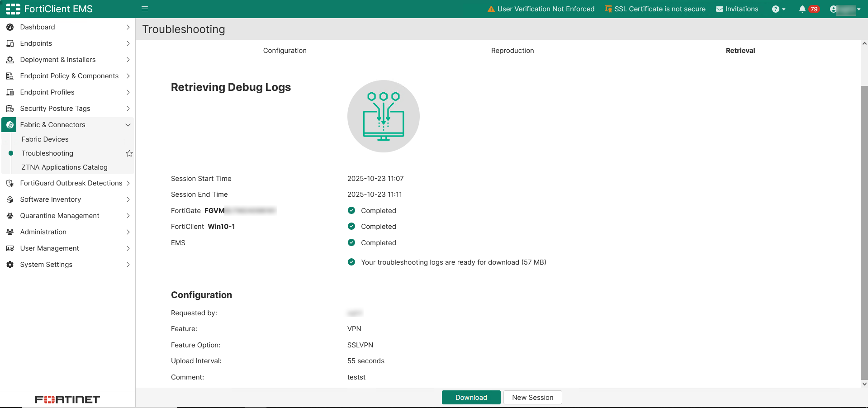This screenshot has height=408, width=868.
Task: Click the Invitations envelope icon
Action: 720,9
